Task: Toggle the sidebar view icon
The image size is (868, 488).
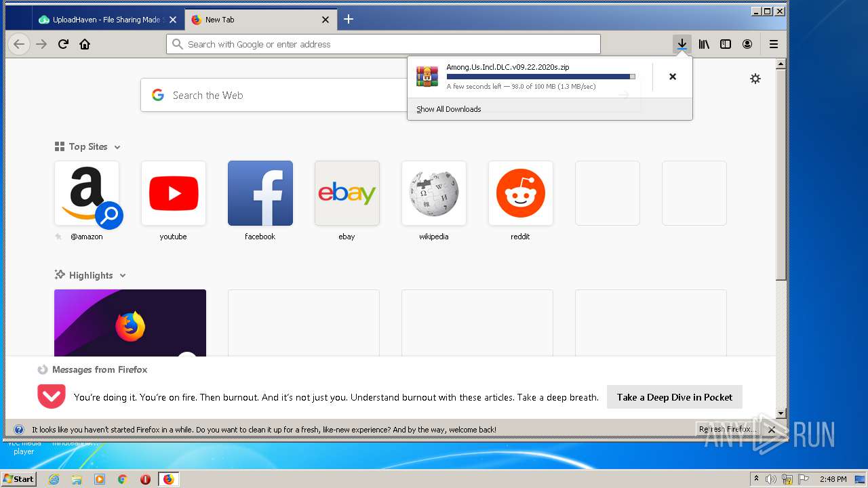Action: [x=726, y=44]
